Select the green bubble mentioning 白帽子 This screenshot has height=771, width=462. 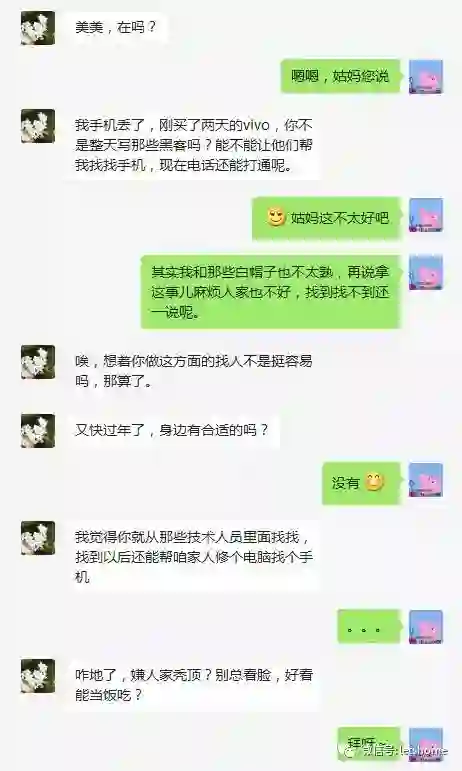click(x=270, y=292)
